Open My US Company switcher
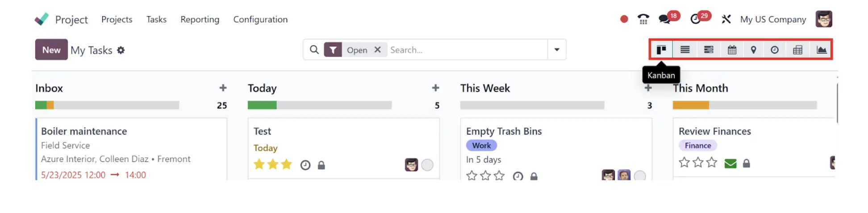The image size is (868, 213). click(773, 19)
